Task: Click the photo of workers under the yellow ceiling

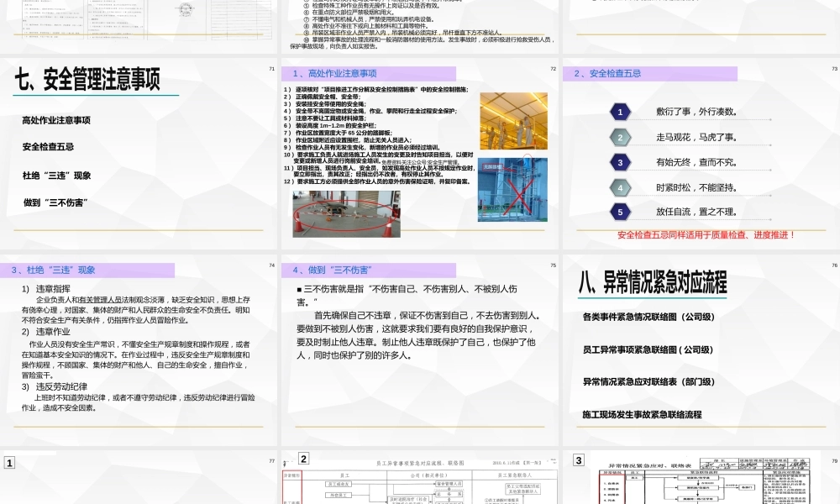Action: click(514, 121)
